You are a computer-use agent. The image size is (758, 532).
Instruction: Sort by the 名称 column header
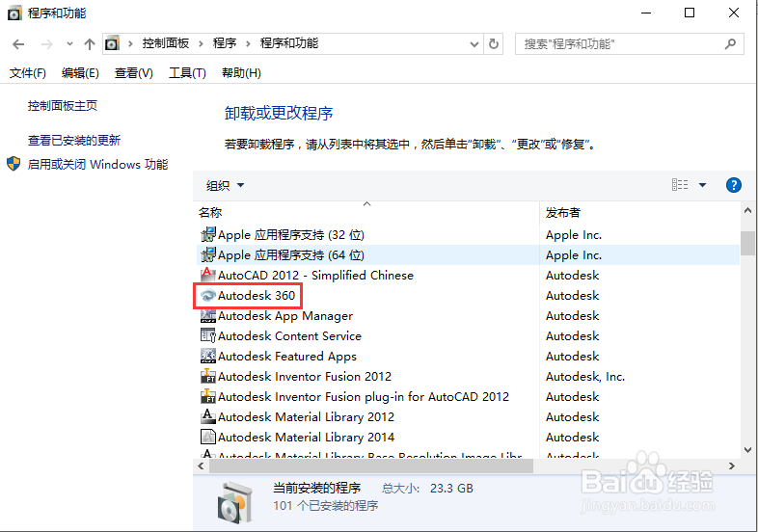(x=210, y=213)
